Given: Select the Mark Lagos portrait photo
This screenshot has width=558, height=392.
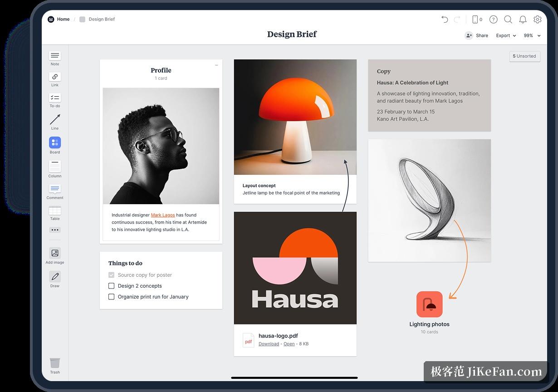Looking at the screenshot, I should (x=161, y=146).
